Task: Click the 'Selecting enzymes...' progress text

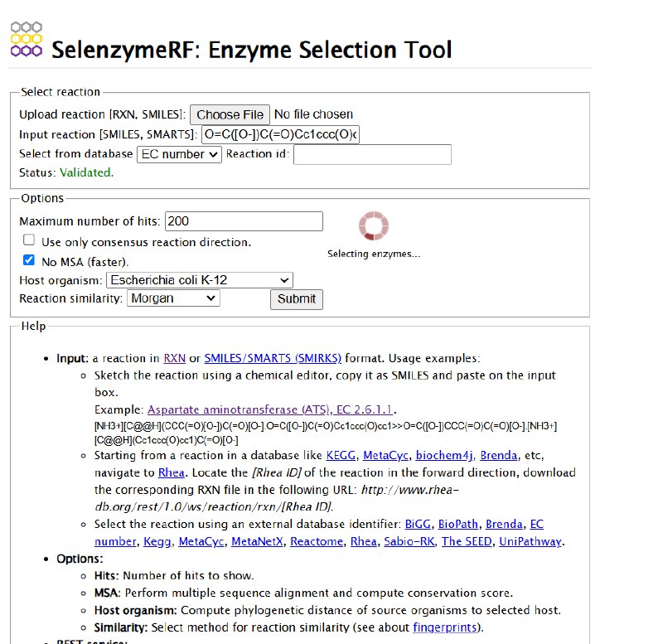Action: click(x=374, y=254)
